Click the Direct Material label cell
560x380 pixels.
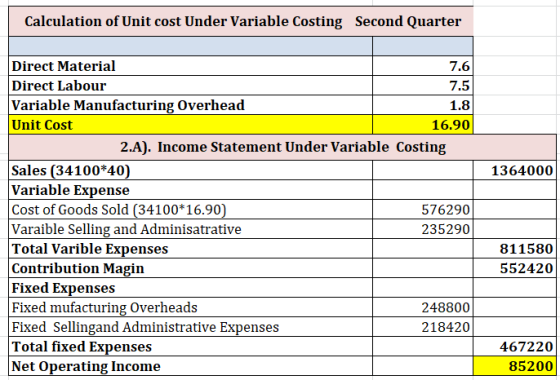(190, 66)
